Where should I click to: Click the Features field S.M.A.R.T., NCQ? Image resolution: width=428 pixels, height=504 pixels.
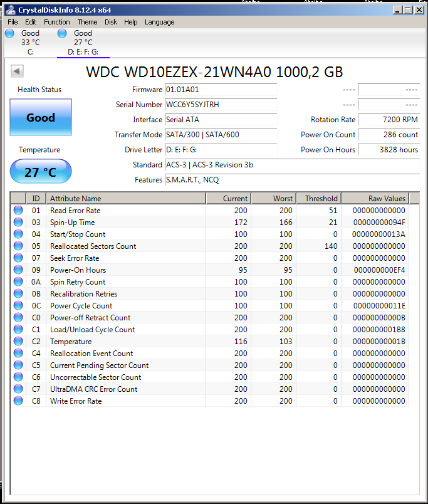click(x=293, y=180)
